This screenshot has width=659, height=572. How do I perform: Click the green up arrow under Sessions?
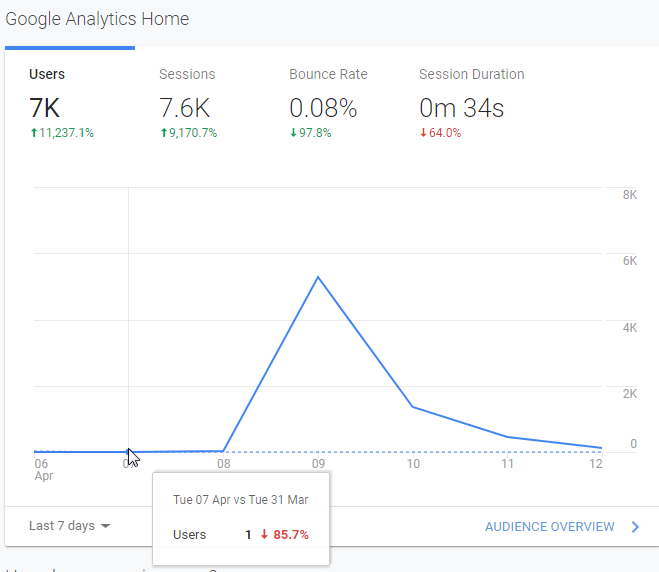[x=163, y=133]
